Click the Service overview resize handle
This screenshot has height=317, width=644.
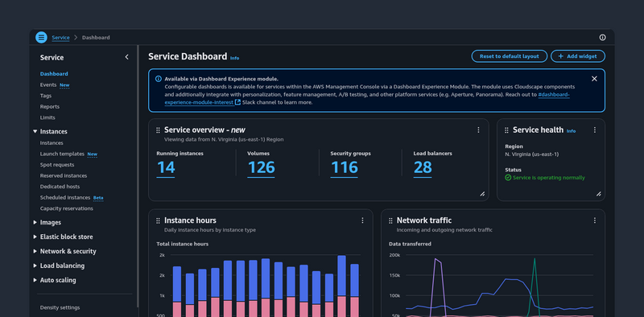(482, 194)
